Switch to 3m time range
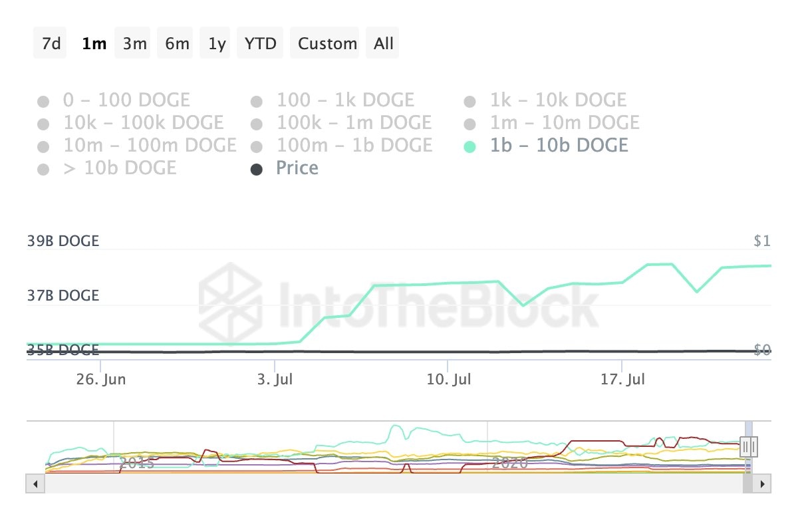798x532 pixels. (134, 44)
